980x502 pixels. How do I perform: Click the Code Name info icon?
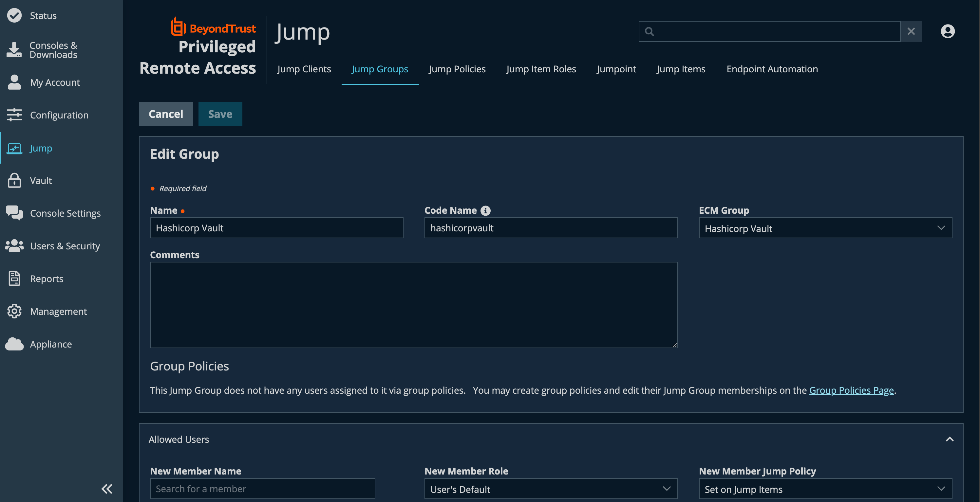click(485, 210)
